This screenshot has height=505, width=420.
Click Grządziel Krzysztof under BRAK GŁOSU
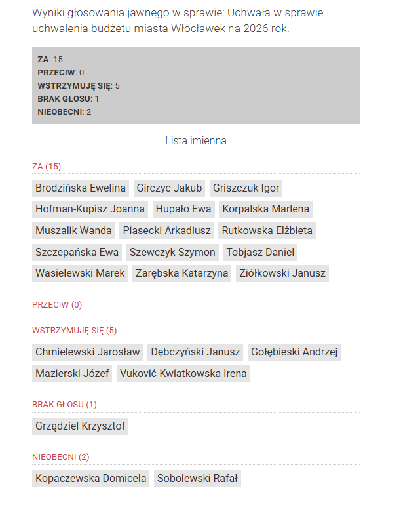80,426
